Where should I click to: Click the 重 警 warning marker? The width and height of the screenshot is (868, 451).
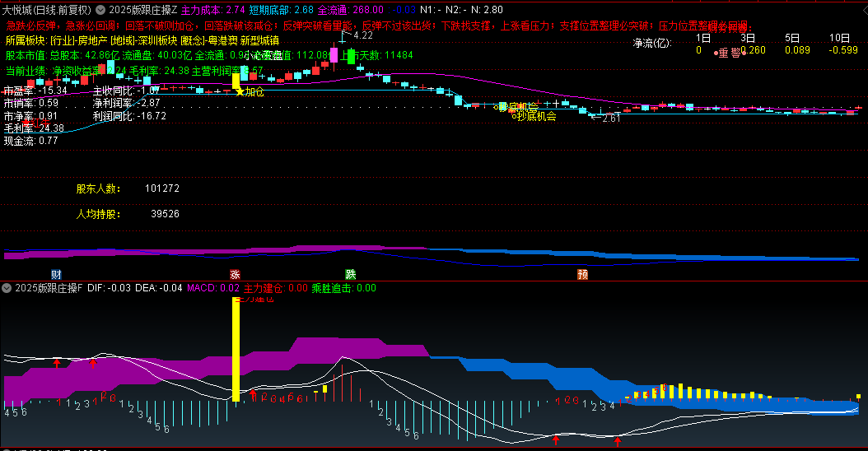click(730, 53)
